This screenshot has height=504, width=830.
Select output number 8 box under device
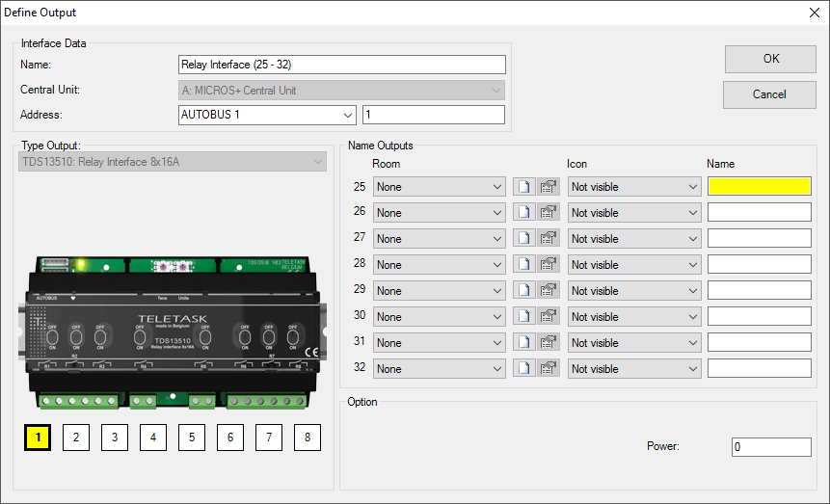[x=308, y=438]
